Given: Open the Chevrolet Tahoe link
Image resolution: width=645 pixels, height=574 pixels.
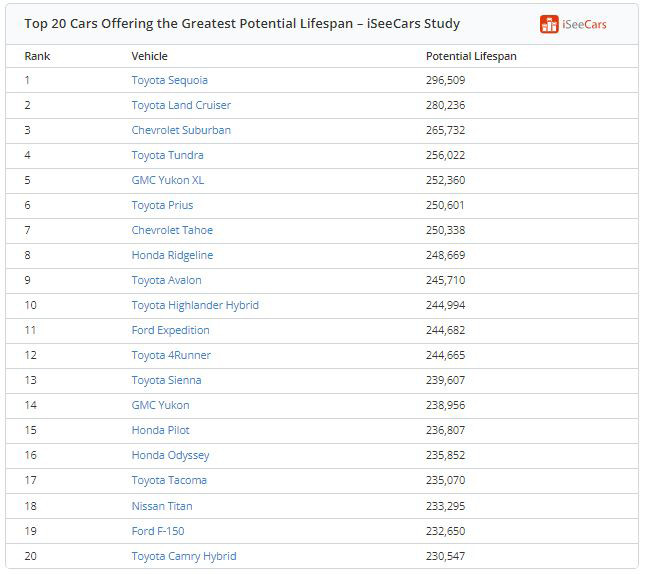Looking at the screenshot, I should pos(172,230).
